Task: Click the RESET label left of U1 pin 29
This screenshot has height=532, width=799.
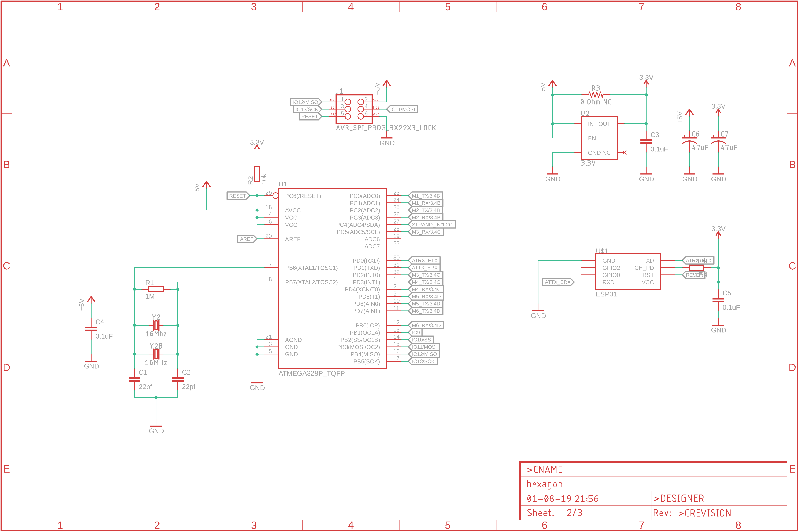Action: [238, 196]
